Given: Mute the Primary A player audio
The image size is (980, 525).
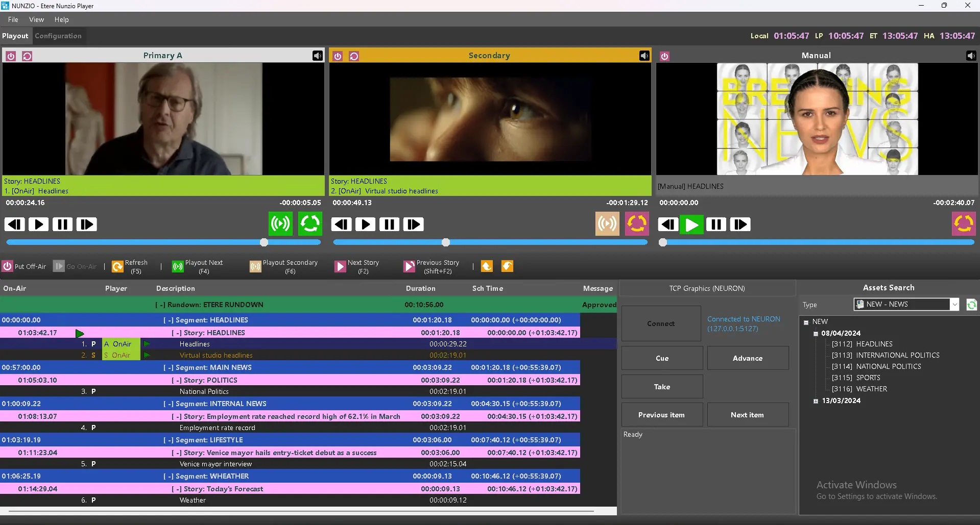Looking at the screenshot, I should (x=318, y=56).
